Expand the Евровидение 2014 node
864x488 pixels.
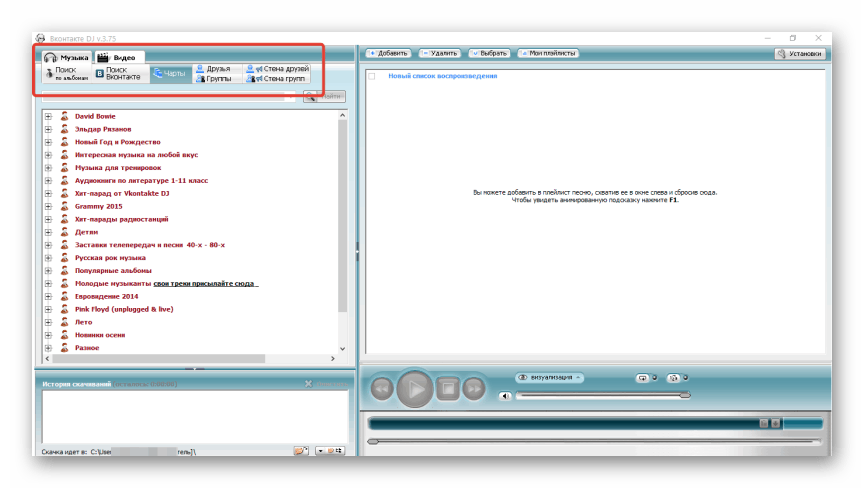click(48, 296)
